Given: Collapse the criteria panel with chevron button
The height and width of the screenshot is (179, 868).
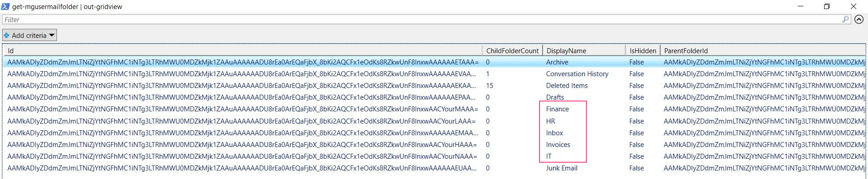Looking at the screenshot, I should [859, 19].
